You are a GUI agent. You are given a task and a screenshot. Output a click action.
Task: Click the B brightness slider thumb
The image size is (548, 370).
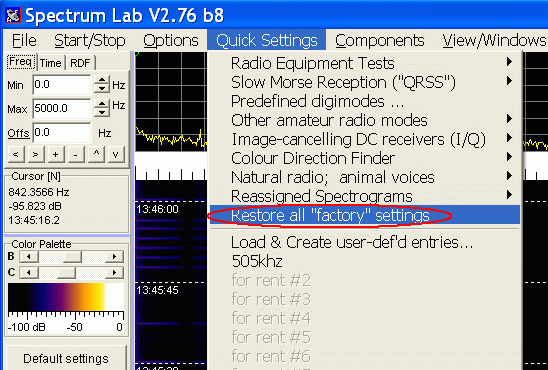coord(72,257)
